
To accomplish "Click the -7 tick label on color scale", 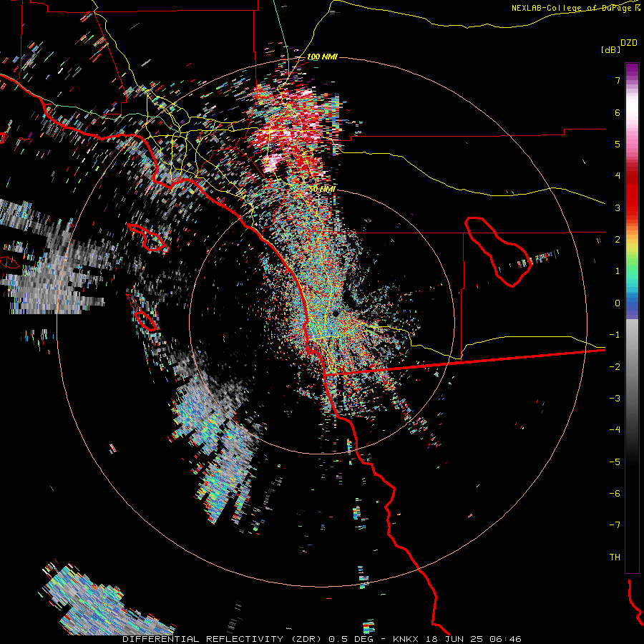I will tap(615, 525).
